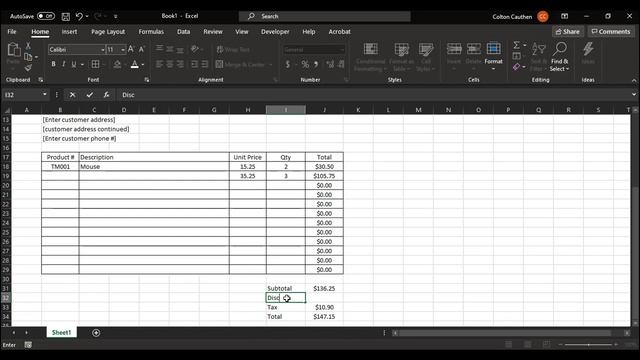Click the Search box in title bar
Image resolution: width=640 pixels, height=360 pixels.
click(x=324, y=16)
